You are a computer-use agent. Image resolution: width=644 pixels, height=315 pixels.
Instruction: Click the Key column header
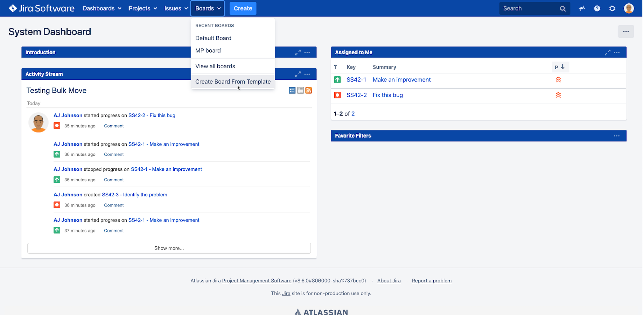[351, 67]
